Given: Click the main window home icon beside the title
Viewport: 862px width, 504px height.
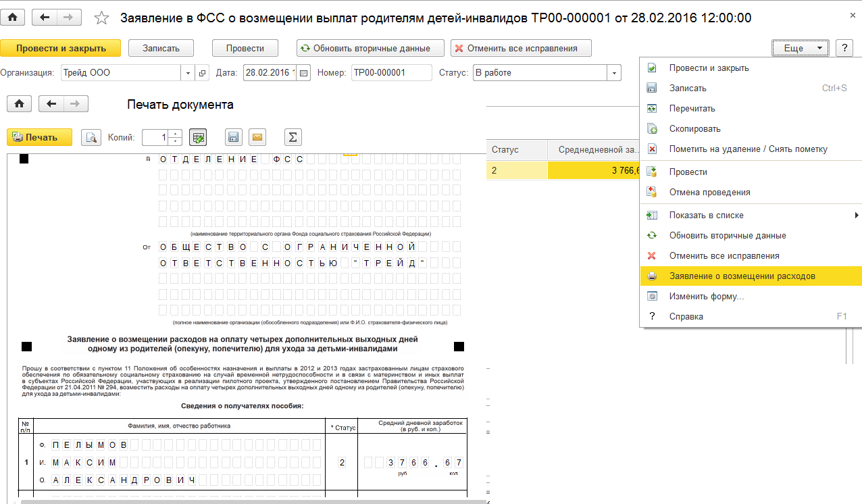Looking at the screenshot, I should coord(12,18).
